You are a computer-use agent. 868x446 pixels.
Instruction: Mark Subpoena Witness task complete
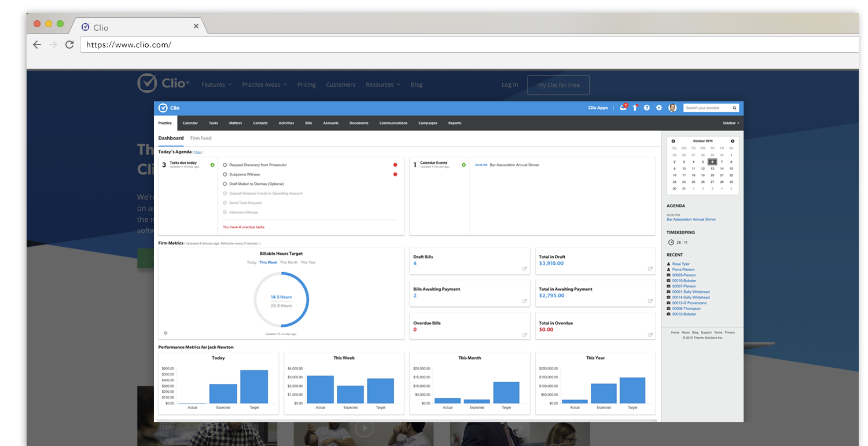225,174
